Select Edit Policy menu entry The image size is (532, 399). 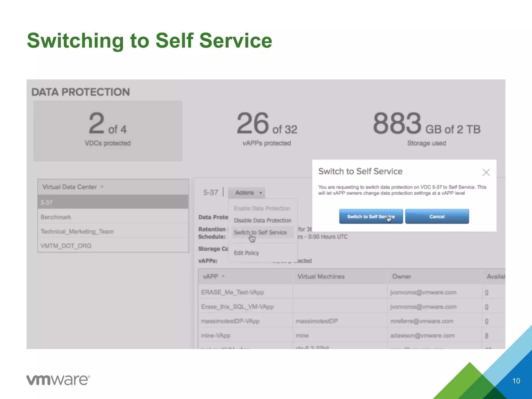coord(246,253)
